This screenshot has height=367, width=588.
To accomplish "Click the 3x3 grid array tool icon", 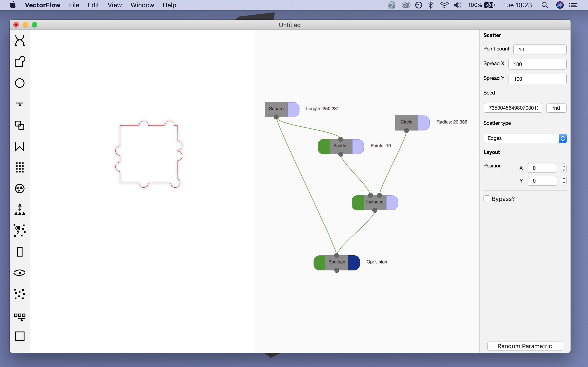I will pos(20,167).
